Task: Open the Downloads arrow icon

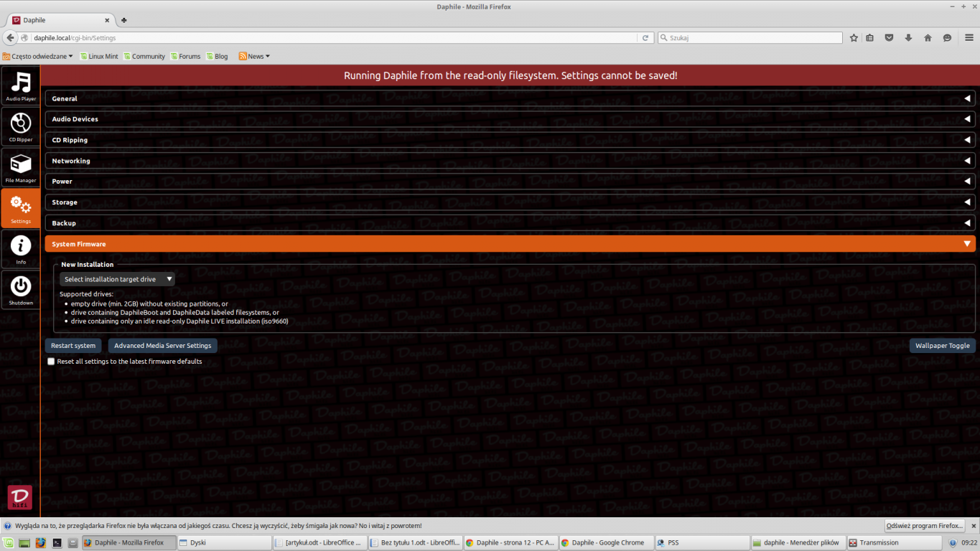Action: click(x=908, y=38)
